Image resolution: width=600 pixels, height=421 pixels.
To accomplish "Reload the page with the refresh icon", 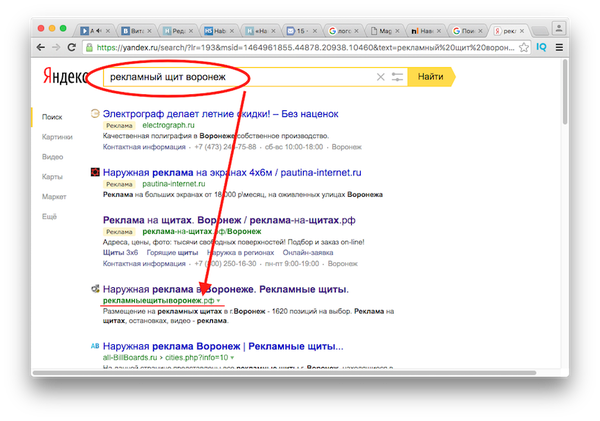I will [x=72, y=47].
